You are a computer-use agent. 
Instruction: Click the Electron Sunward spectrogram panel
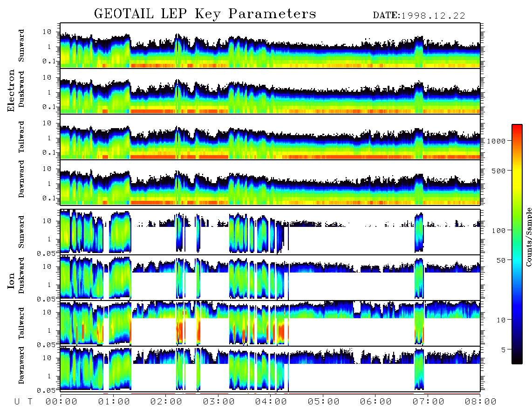(270, 46)
